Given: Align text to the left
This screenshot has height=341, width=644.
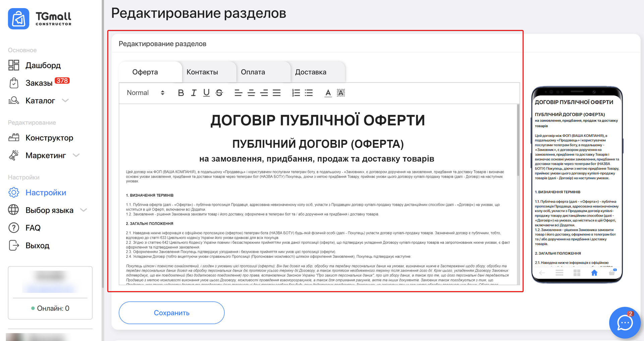Looking at the screenshot, I should 238,93.
